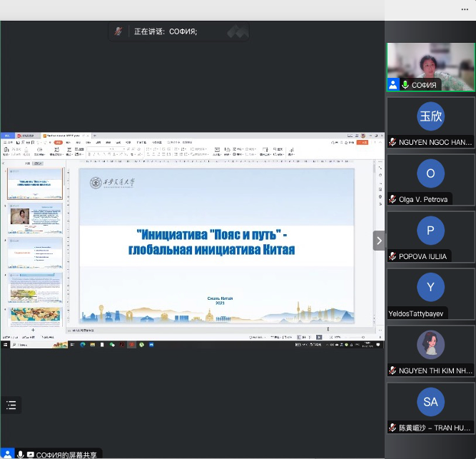The image size is (476, 459).
Task: Click muted mic icon on NGUYEN NGOC HAN tile
Action: [x=393, y=142]
